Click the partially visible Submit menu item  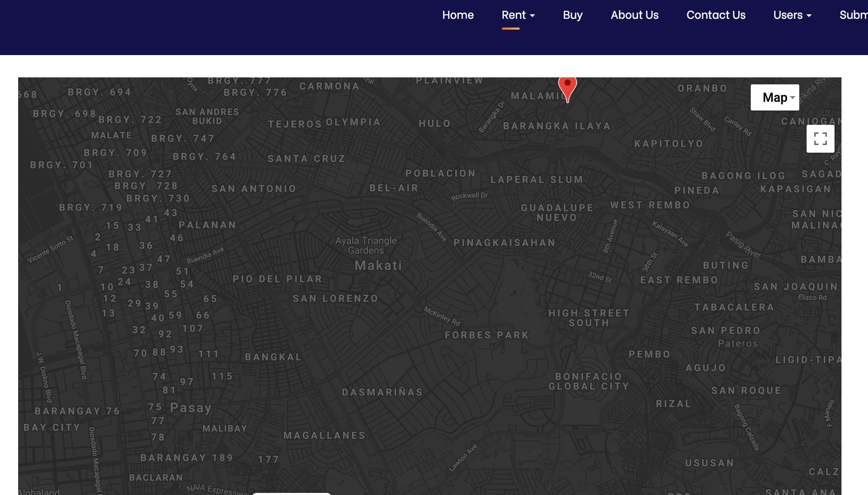click(853, 15)
